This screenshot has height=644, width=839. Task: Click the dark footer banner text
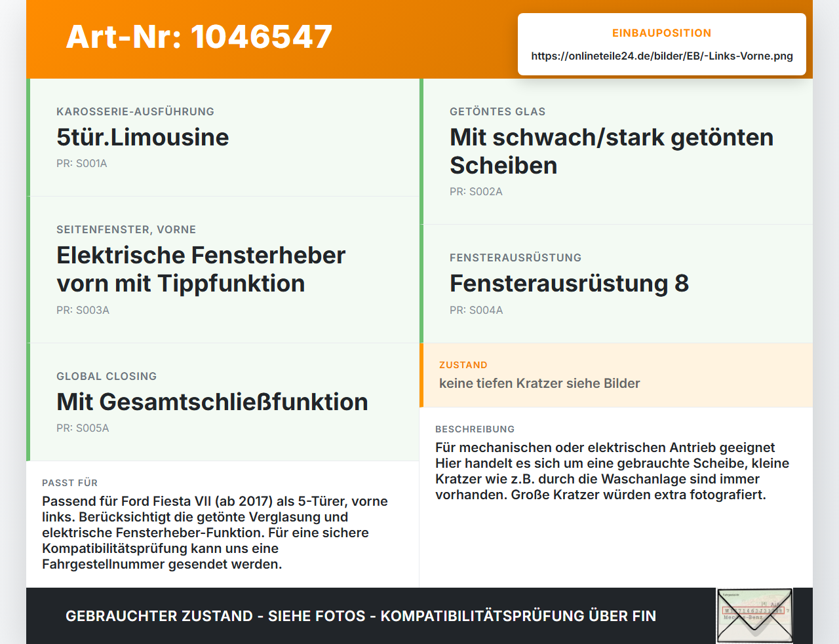coord(361,616)
